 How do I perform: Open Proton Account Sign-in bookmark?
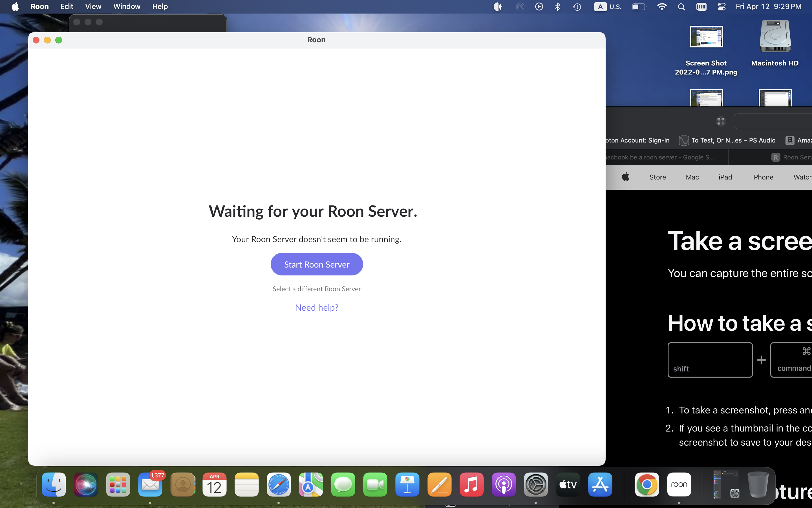pyautogui.click(x=637, y=140)
